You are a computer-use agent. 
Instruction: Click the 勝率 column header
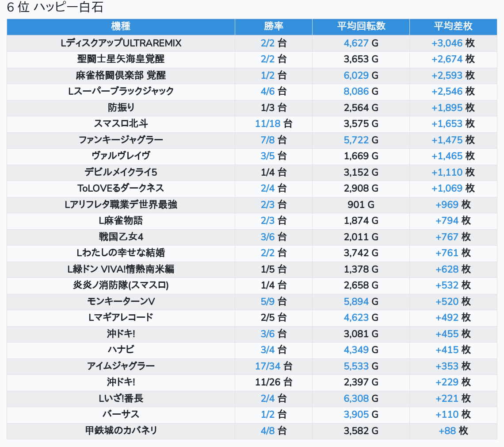pyautogui.click(x=274, y=27)
